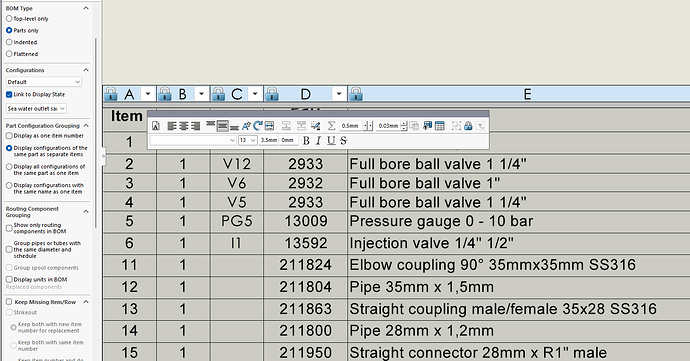Screen dimensions: 690x361
Task: Select display all configurations as one item
Action: [9, 167]
